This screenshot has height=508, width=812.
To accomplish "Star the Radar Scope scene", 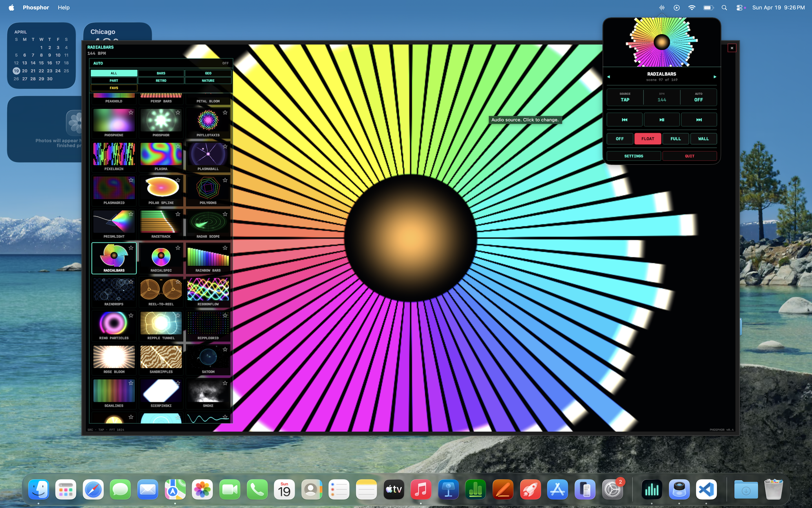I will pos(225,214).
